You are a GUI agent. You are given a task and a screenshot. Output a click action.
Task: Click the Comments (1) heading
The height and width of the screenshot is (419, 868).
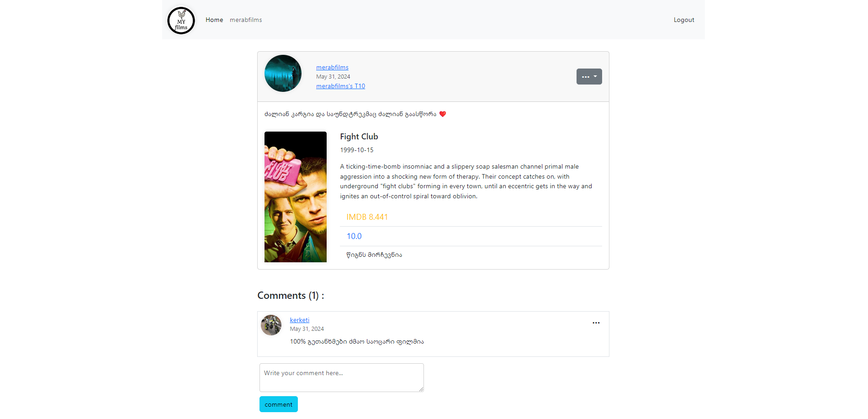291,296
